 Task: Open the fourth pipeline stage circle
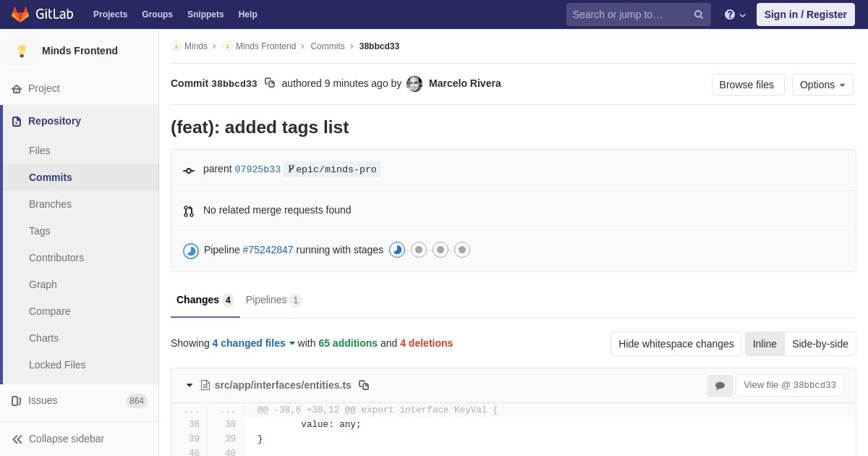(x=462, y=250)
